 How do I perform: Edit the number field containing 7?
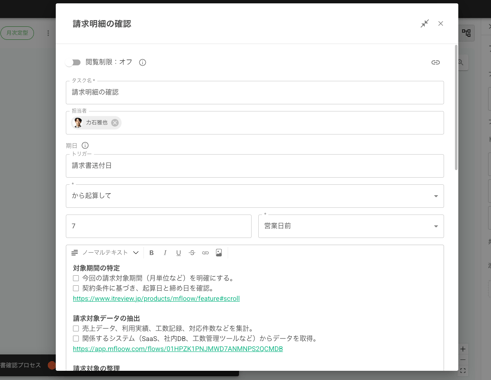159,226
